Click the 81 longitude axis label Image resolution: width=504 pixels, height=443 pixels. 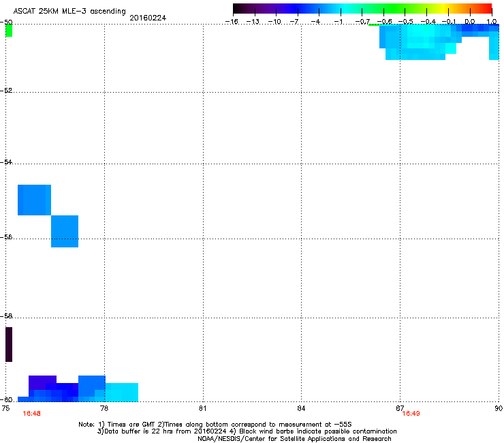coord(202,408)
